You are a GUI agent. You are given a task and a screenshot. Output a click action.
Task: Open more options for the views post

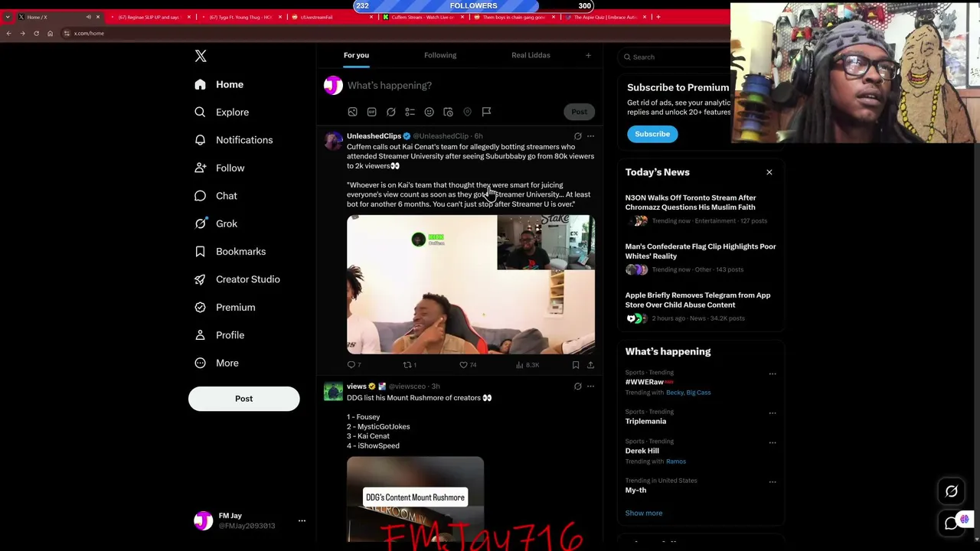(590, 386)
